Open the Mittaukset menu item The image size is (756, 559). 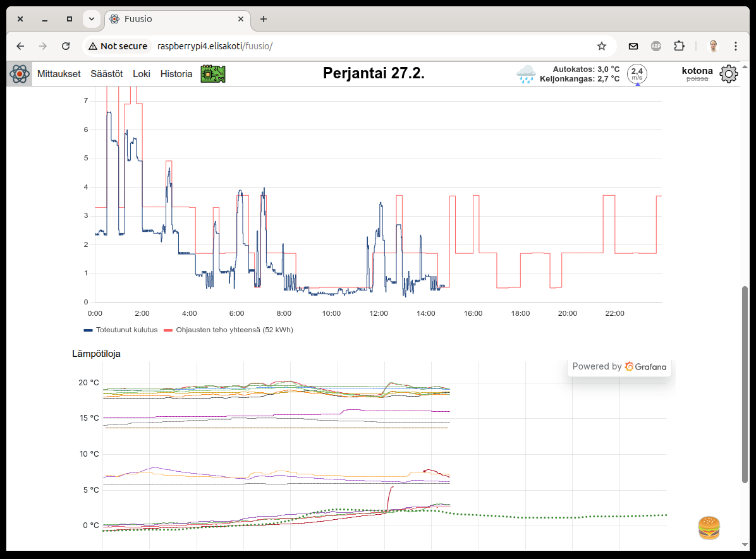pyautogui.click(x=59, y=74)
